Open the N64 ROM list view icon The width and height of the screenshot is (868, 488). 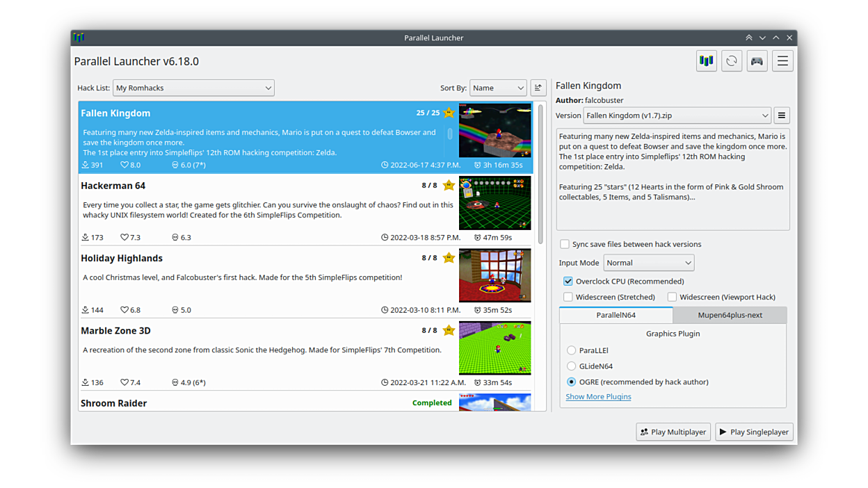(x=706, y=61)
